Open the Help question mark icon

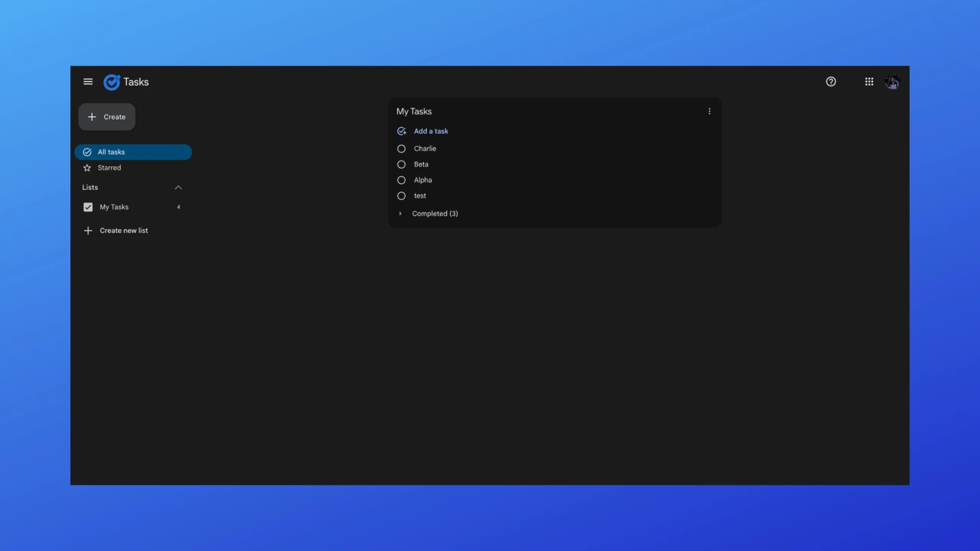point(831,82)
